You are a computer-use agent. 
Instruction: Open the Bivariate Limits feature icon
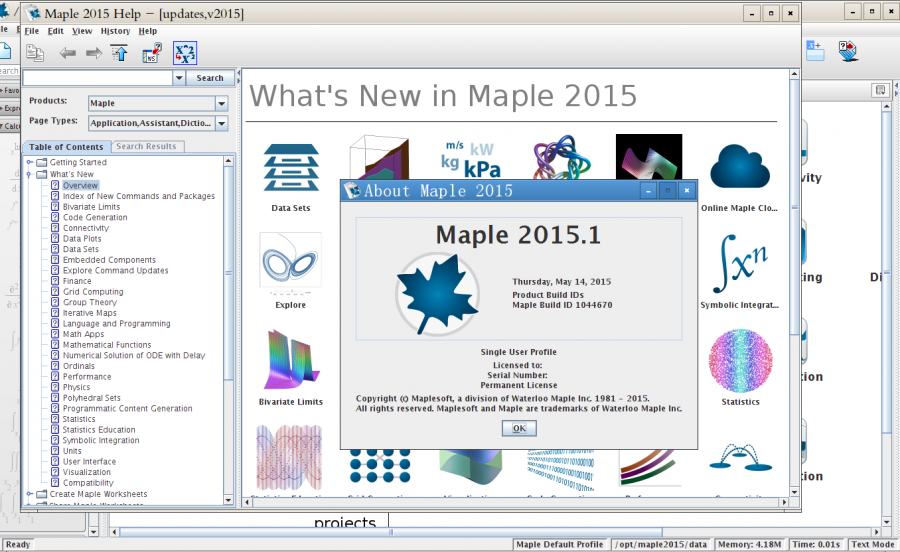[291, 360]
